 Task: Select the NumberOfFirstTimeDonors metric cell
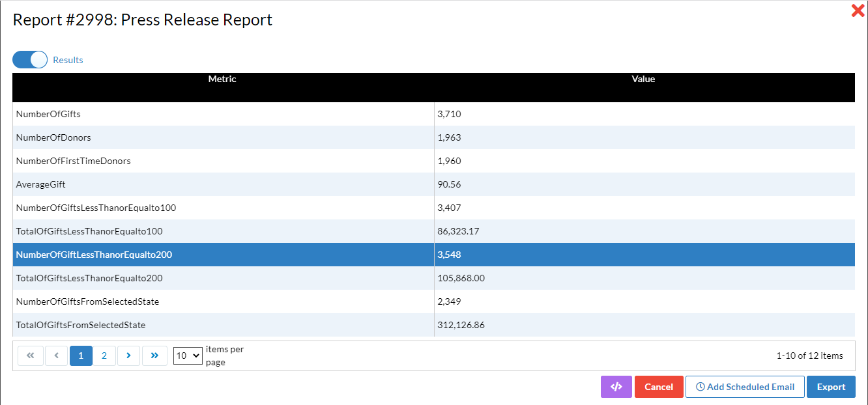[x=224, y=161]
